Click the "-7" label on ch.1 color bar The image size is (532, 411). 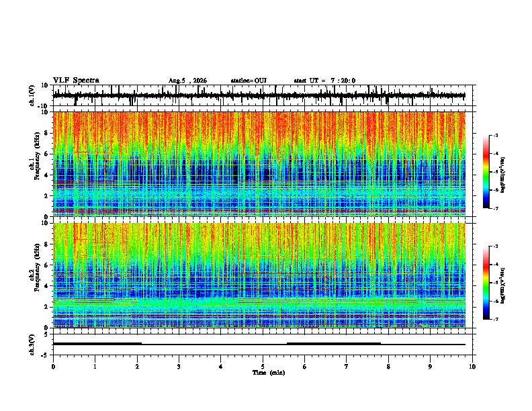(x=495, y=208)
